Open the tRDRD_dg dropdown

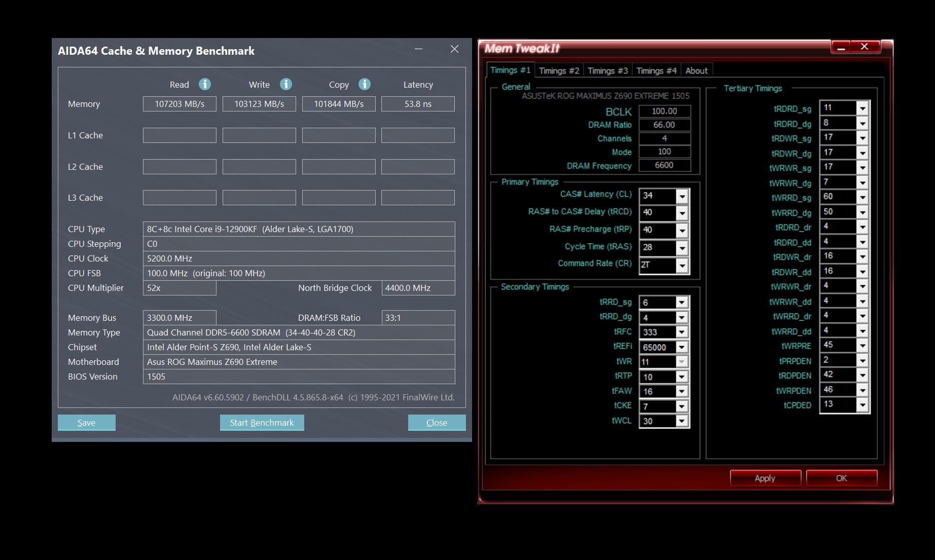[x=862, y=123]
